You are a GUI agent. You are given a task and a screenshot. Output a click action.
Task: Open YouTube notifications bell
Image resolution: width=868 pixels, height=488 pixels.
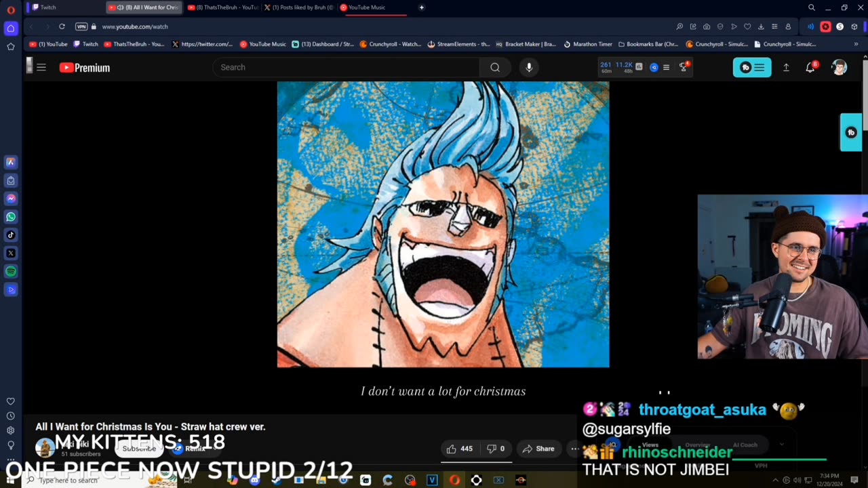click(810, 67)
